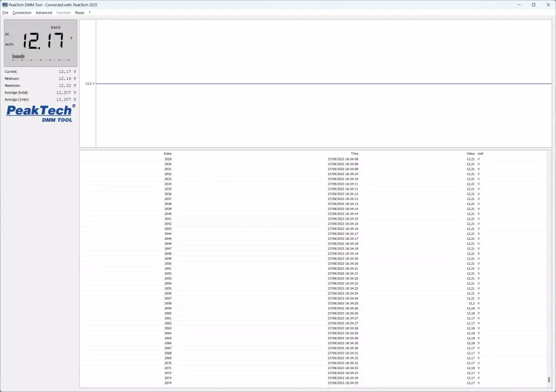The image size is (556, 392).
Task: Click the Minimum: 12,16 V value
Action: tap(67, 79)
